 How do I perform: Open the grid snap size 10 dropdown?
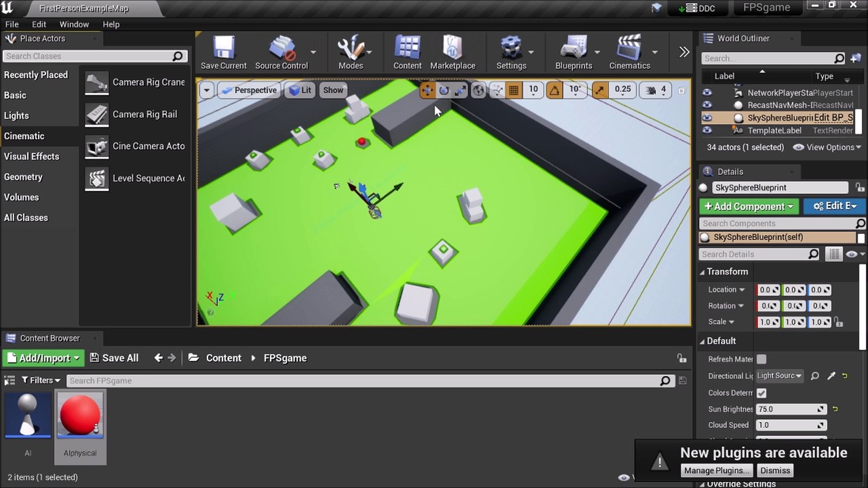tap(534, 89)
